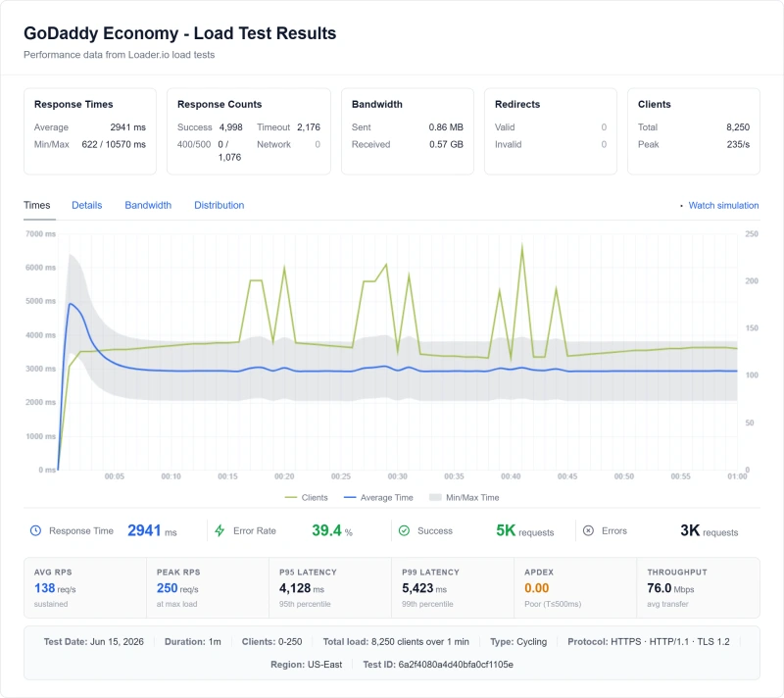Click the Invalid redirects value 0

tap(604, 144)
